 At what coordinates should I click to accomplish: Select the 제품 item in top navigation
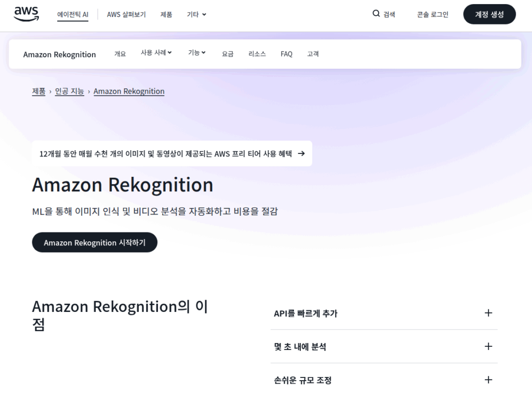pyautogui.click(x=166, y=15)
